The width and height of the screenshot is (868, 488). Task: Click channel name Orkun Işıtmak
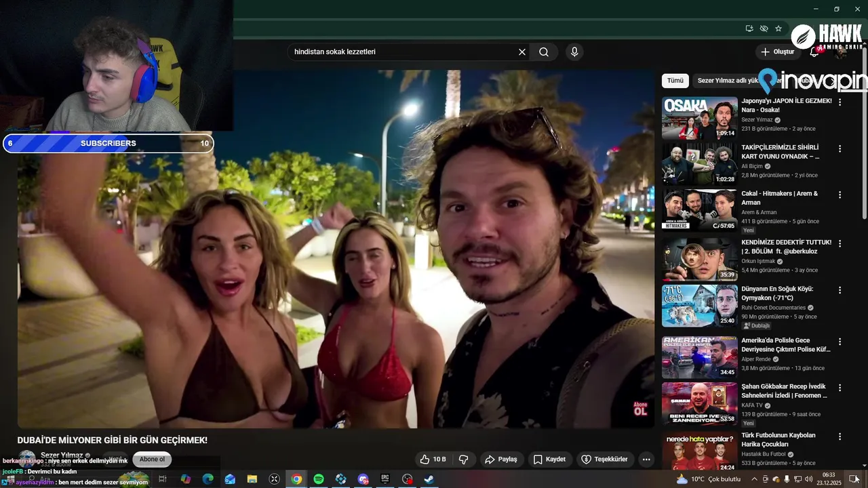pos(758,261)
